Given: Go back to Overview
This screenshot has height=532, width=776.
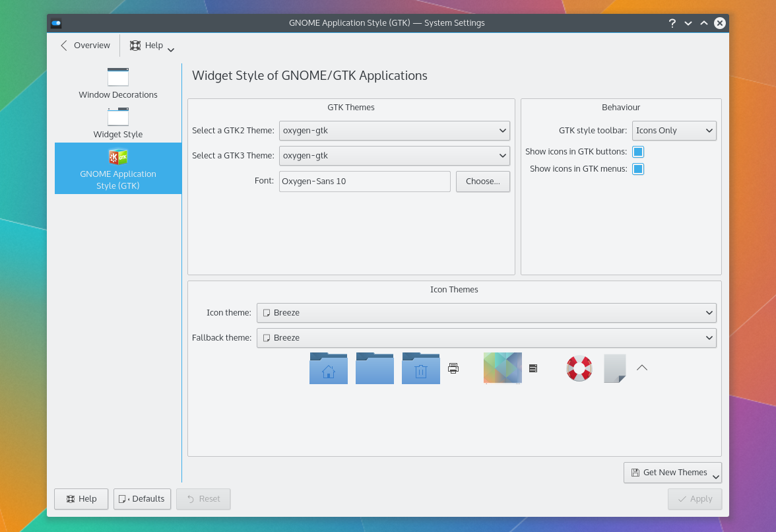Looking at the screenshot, I should pyautogui.click(x=86, y=46).
